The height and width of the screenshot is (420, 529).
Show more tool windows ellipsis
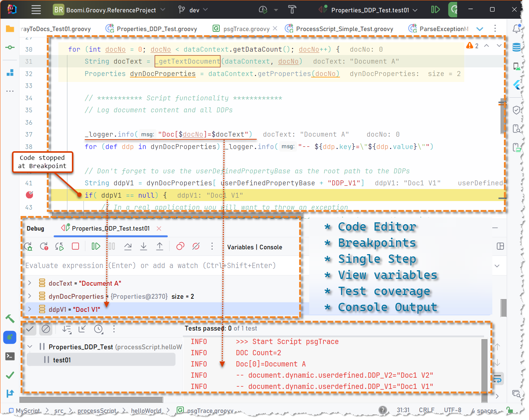point(10,91)
